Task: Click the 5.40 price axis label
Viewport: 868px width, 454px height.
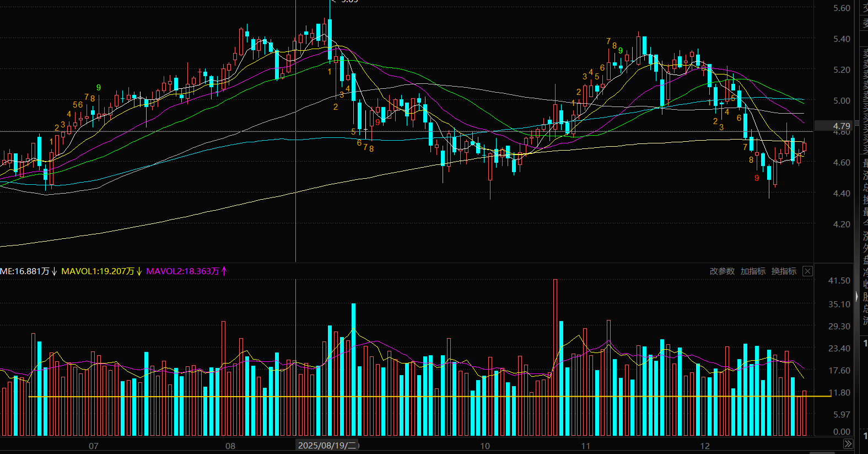Action: 842,39
